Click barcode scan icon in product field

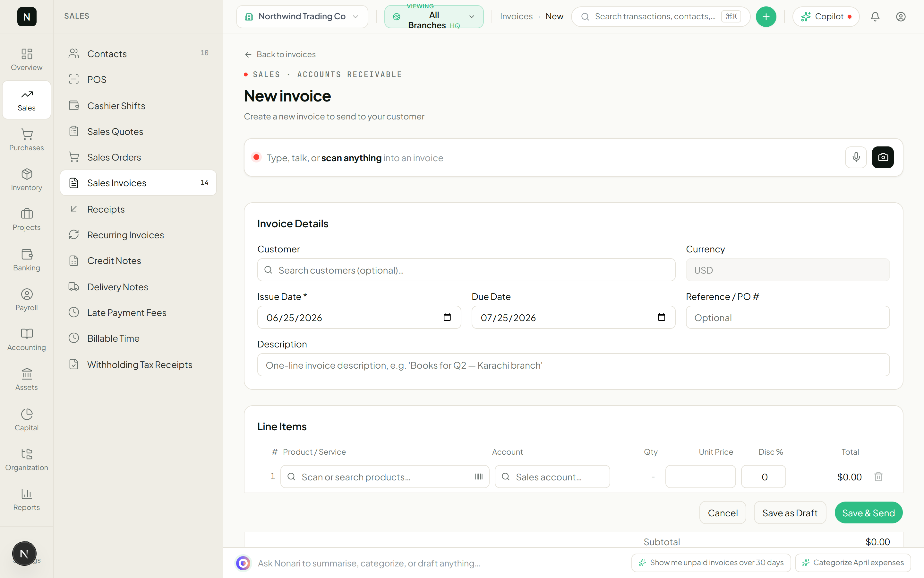tap(478, 477)
